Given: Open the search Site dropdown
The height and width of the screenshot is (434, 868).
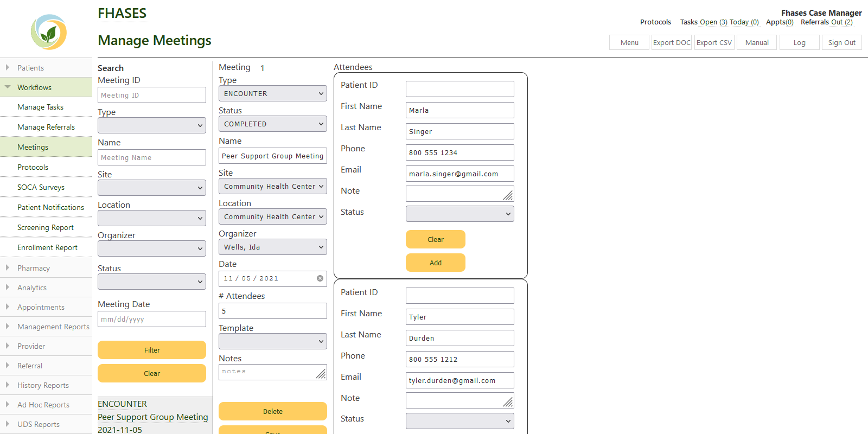Looking at the screenshot, I should click(152, 188).
